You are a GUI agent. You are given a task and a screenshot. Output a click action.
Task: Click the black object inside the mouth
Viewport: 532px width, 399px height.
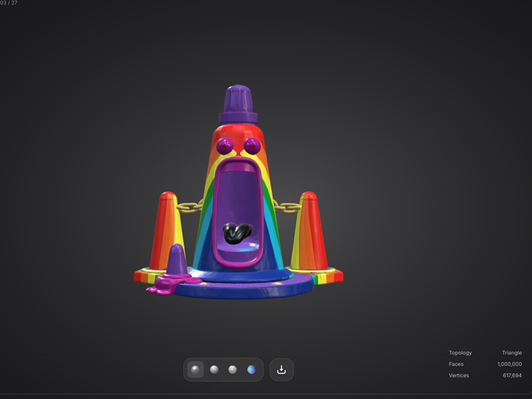(237, 233)
